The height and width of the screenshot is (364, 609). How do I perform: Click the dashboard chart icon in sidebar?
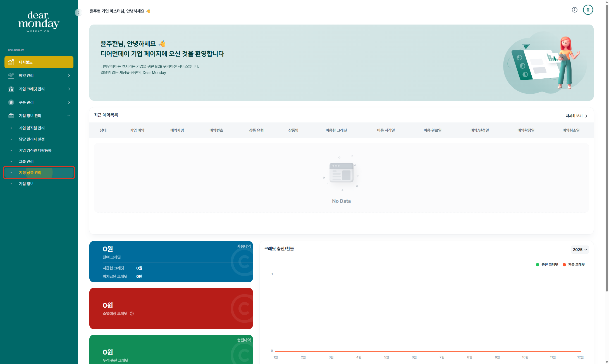pos(11,62)
